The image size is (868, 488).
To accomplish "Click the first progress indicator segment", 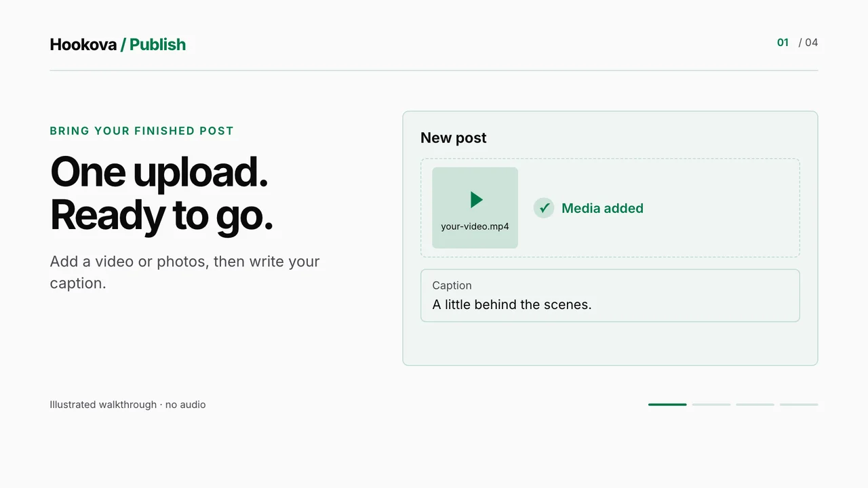I will tap(667, 405).
